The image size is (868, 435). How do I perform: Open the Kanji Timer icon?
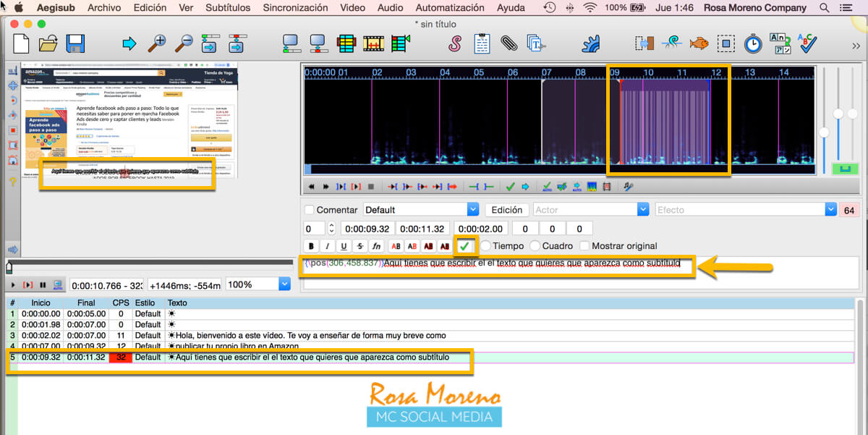point(780,43)
